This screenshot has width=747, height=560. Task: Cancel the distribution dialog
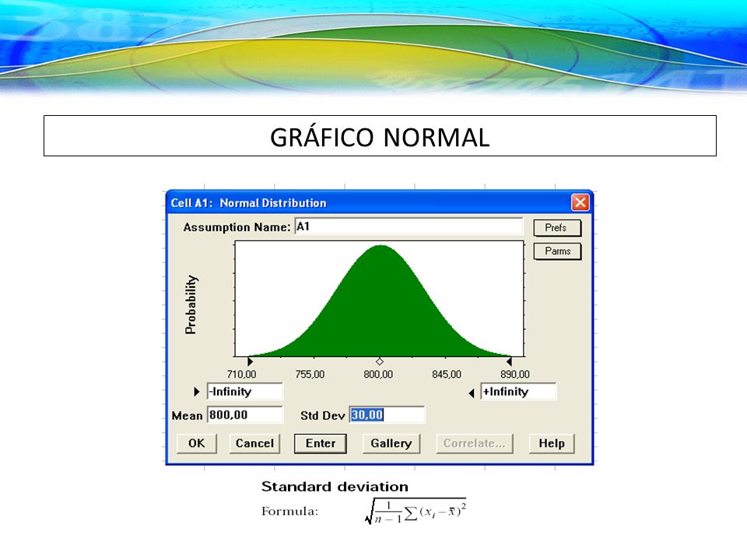click(x=254, y=443)
